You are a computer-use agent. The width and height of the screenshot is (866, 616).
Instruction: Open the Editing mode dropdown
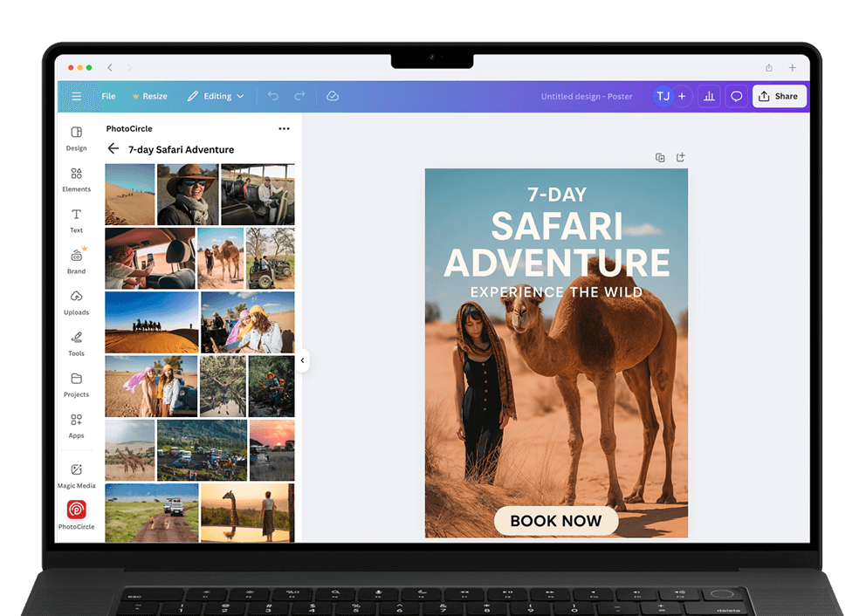tap(216, 96)
